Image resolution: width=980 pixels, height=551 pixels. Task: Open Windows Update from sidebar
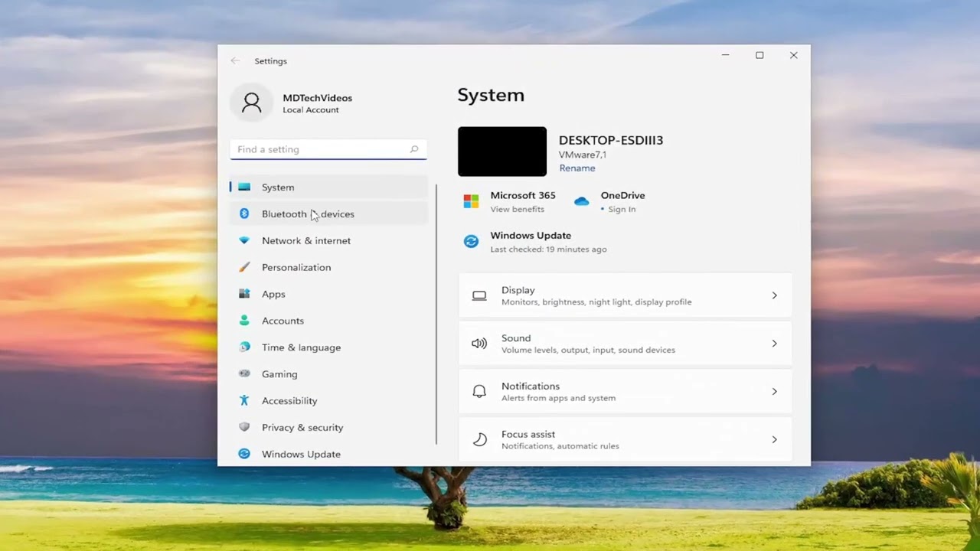pos(328,454)
